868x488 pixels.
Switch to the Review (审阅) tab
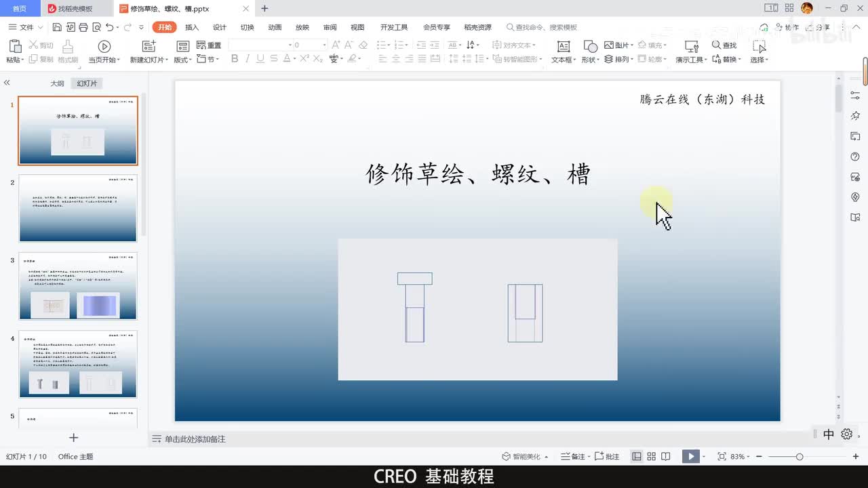[x=330, y=27]
